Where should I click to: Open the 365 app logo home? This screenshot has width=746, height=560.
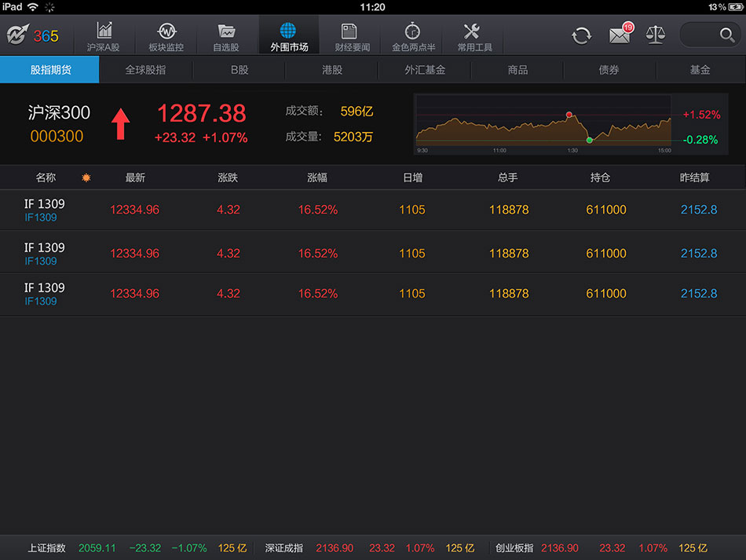click(32, 35)
